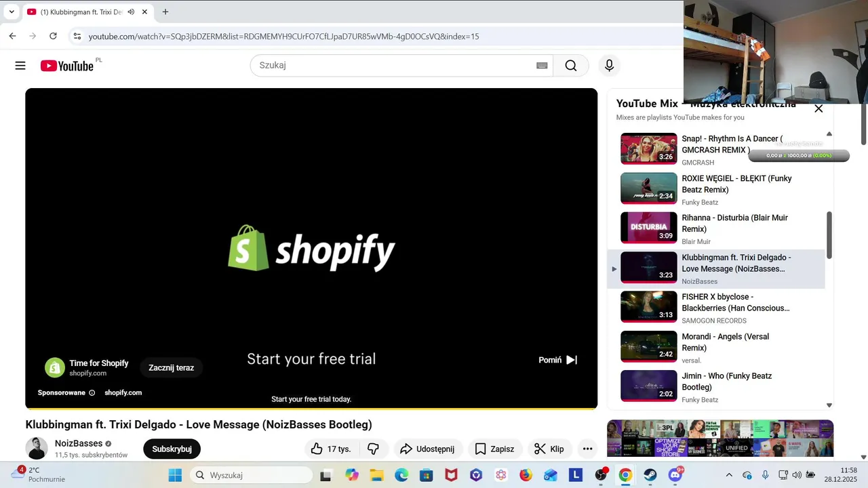Play Snap! Rhythm Is A Dancer thumbnail

click(x=649, y=148)
